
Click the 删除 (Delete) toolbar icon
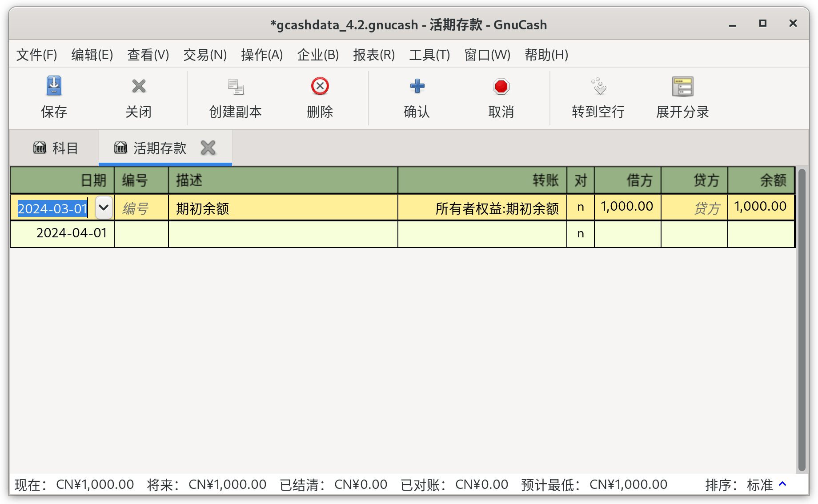pyautogui.click(x=320, y=86)
